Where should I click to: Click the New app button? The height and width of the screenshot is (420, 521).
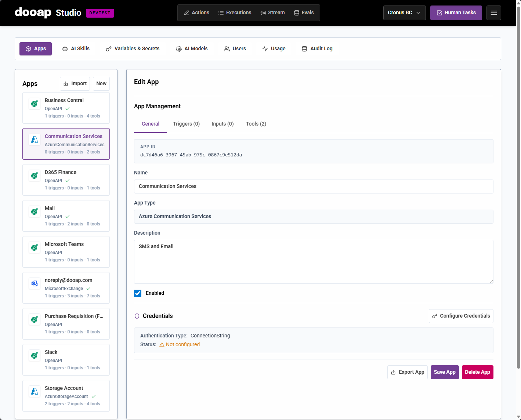point(101,84)
